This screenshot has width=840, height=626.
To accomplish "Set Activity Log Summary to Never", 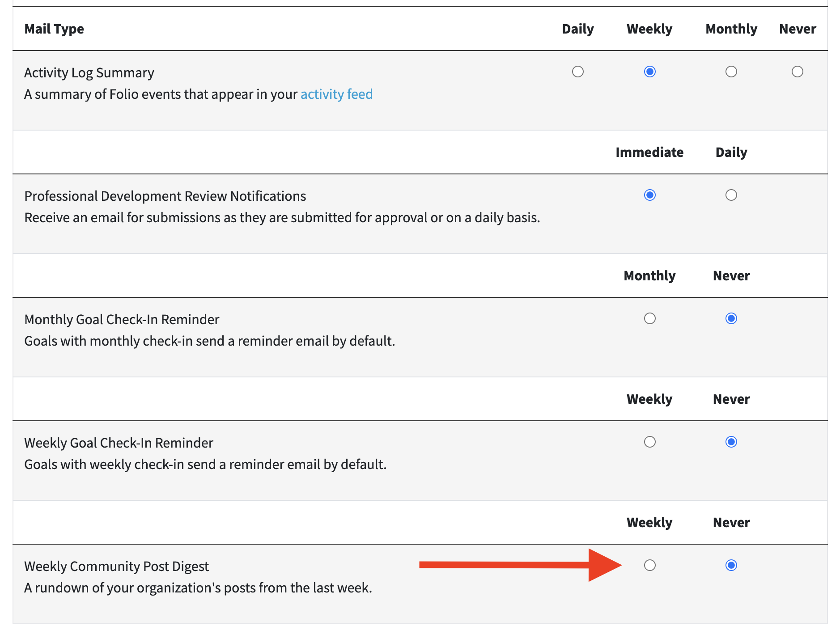I will pos(797,72).
